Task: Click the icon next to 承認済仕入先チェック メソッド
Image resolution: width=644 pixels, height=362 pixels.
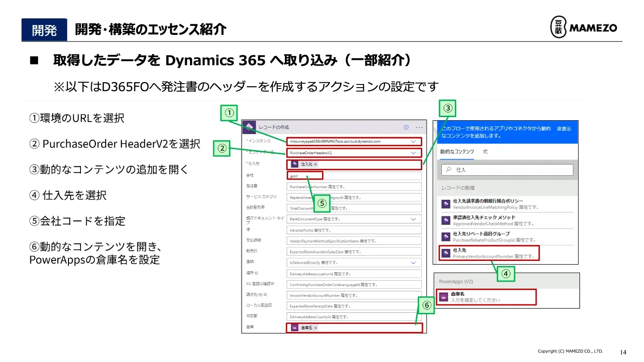Action: tap(445, 220)
